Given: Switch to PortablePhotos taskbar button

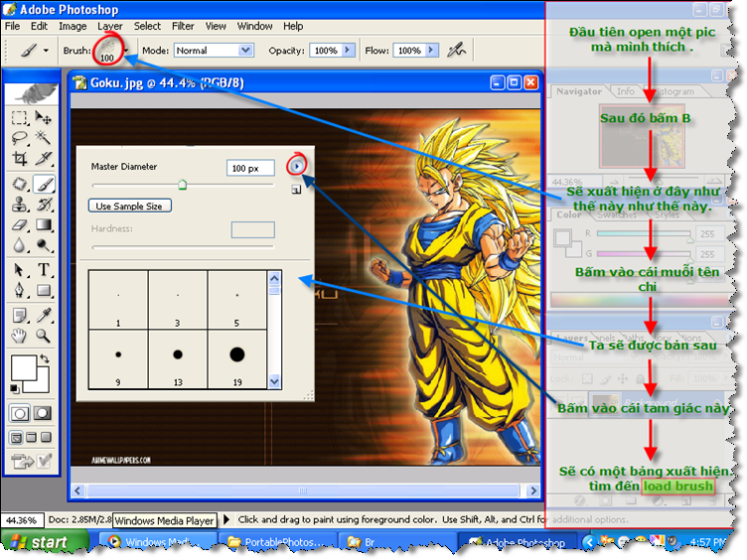Looking at the screenshot, I should pyautogui.click(x=277, y=542).
